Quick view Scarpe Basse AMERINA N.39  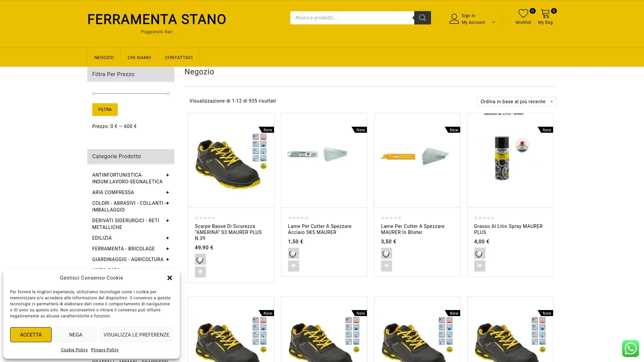click(x=200, y=272)
